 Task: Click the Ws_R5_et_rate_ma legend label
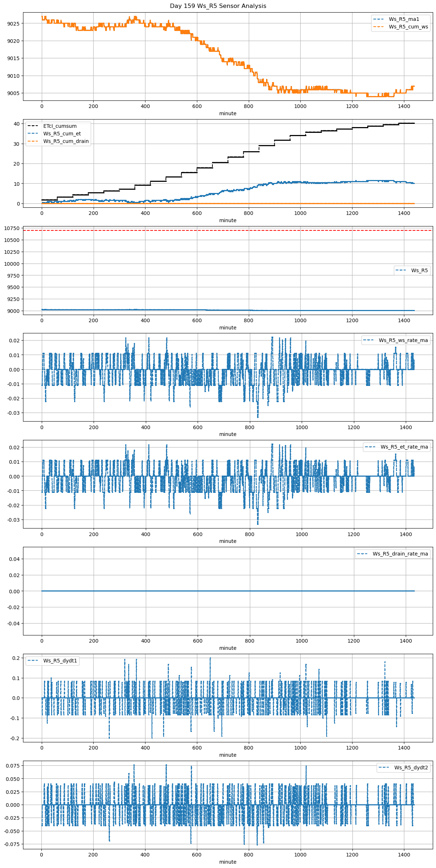[404, 447]
